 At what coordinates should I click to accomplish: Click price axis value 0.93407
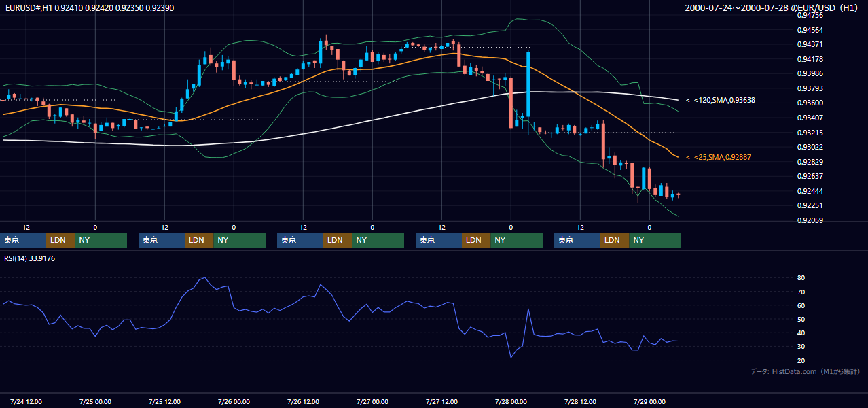(810, 118)
